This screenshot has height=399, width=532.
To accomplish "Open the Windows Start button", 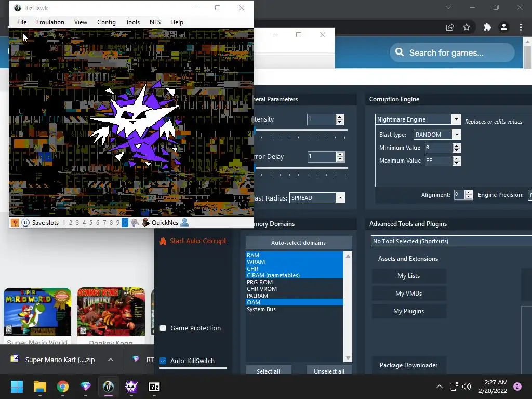I will tap(17, 387).
